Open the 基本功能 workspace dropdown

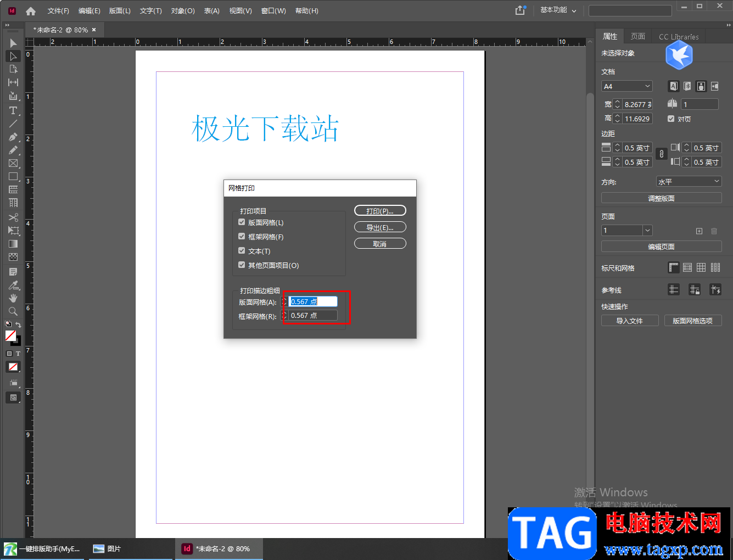[558, 10]
